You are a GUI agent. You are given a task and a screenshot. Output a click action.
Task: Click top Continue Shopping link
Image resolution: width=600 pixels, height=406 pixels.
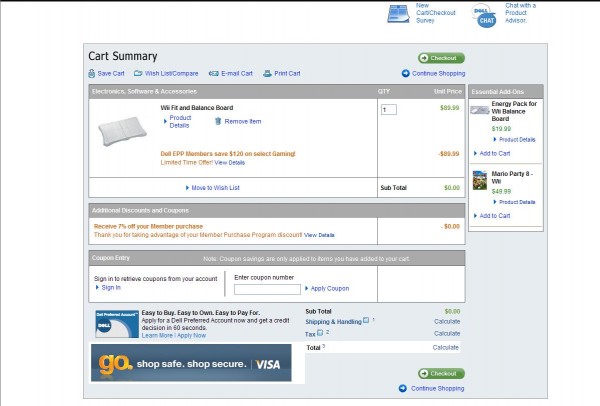point(439,73)
